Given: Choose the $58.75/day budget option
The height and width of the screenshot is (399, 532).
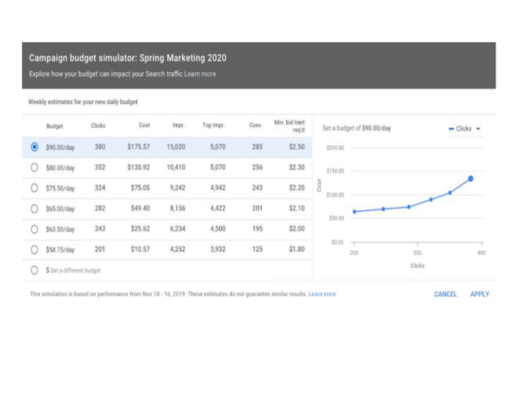Looking at the screenshot, I should tap(34, 250).
